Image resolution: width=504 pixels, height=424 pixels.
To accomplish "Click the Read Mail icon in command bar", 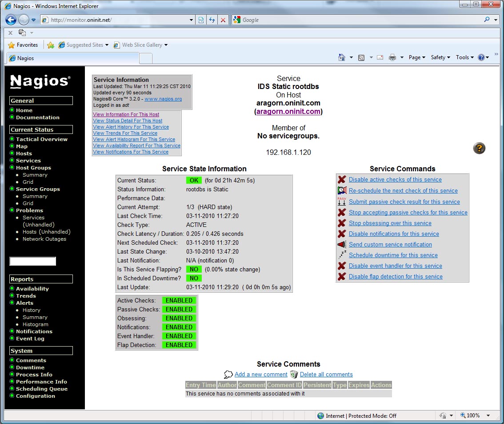I will (x=380, y=57).
